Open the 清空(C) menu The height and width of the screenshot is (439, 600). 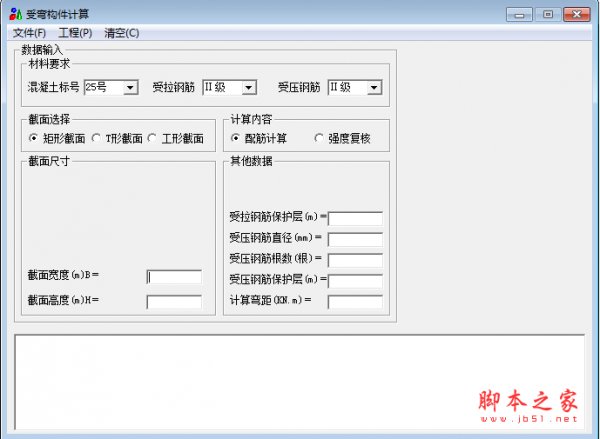click(122, 33)
